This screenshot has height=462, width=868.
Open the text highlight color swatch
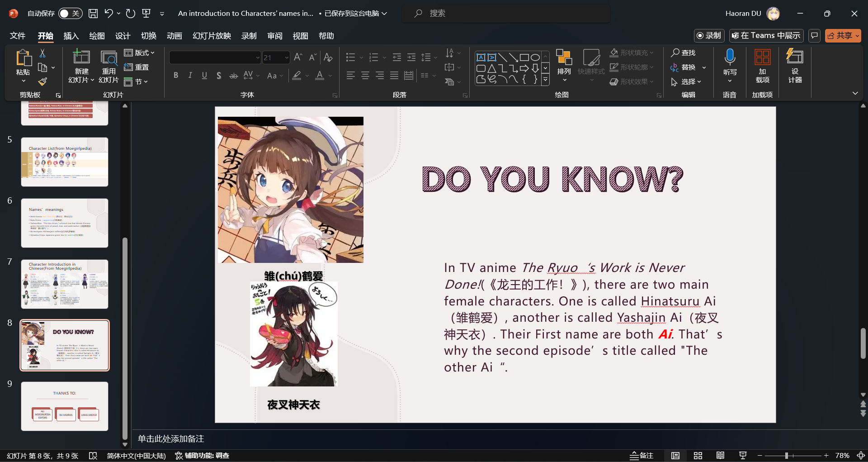(x=297, y=76)
